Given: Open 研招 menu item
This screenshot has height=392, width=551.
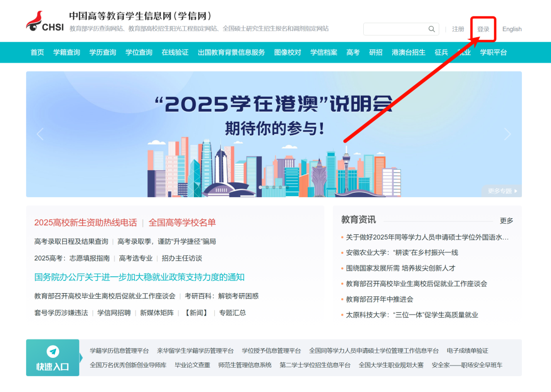Looking at the screenshot, I should tap(375, 53).
